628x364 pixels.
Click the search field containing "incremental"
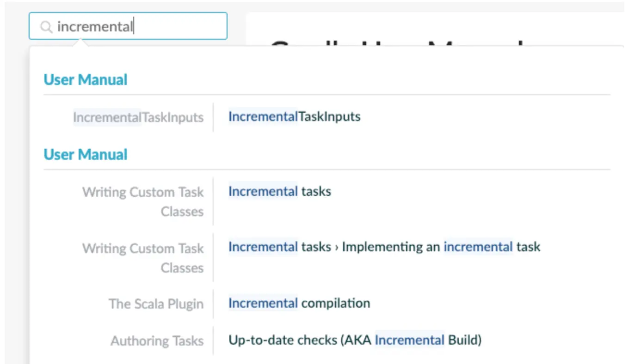pyautogui.click(x=139, y=26)
